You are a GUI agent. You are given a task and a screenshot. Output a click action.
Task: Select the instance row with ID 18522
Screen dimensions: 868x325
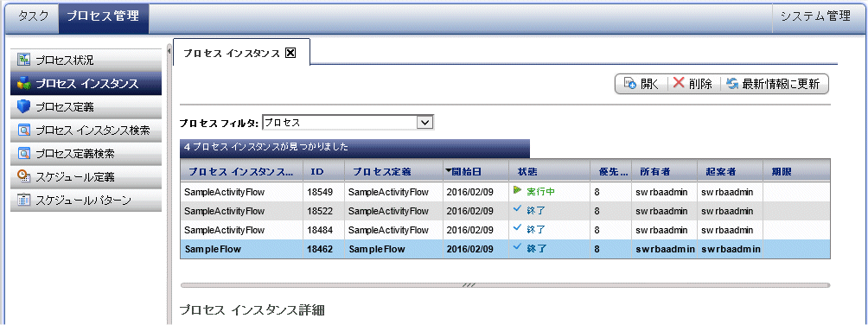click(506, 210)
